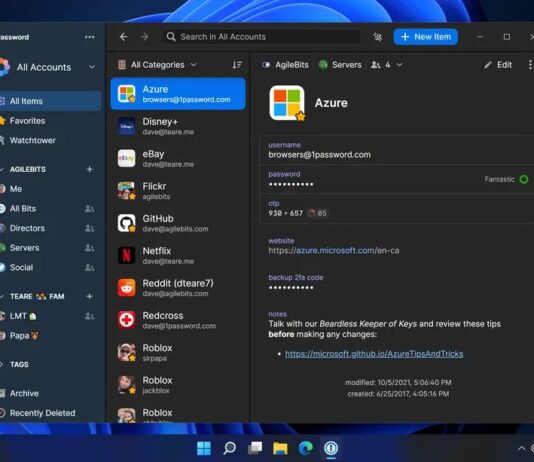Click the Edit button for Azure
Screen dimensions: 534x462
click(x=499, y=65)
